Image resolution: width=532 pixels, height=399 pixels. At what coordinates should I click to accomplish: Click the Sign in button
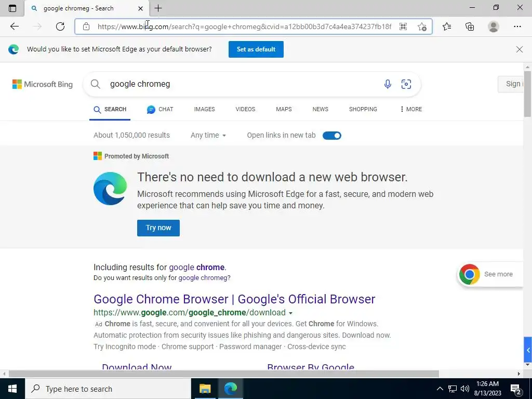pos(511,84)
